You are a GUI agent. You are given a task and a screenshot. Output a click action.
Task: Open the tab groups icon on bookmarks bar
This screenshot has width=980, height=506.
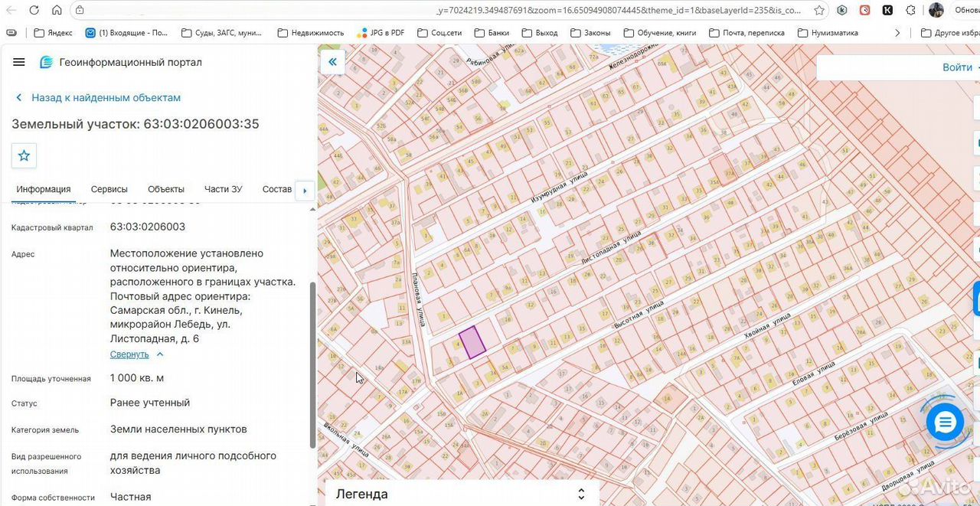11,33
